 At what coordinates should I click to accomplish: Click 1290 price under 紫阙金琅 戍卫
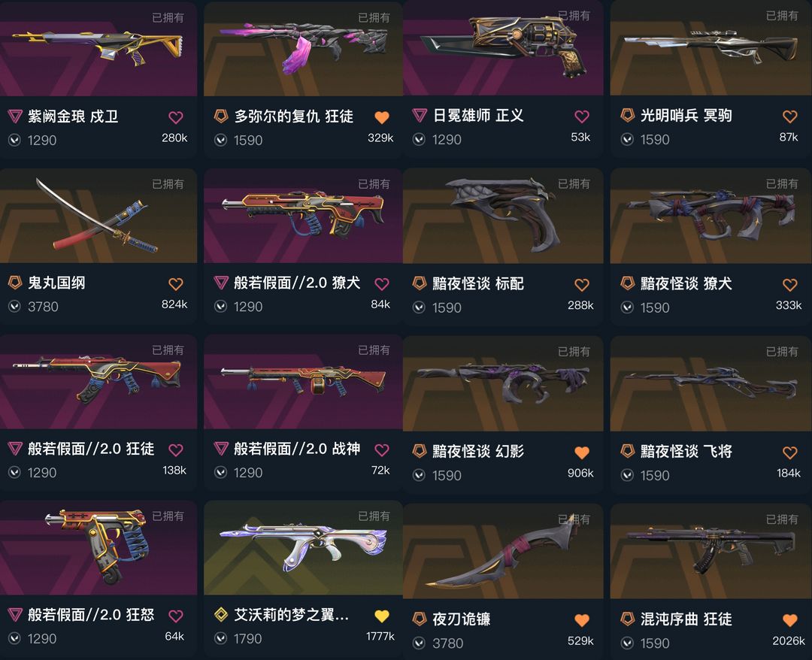(x=42, y=141)
